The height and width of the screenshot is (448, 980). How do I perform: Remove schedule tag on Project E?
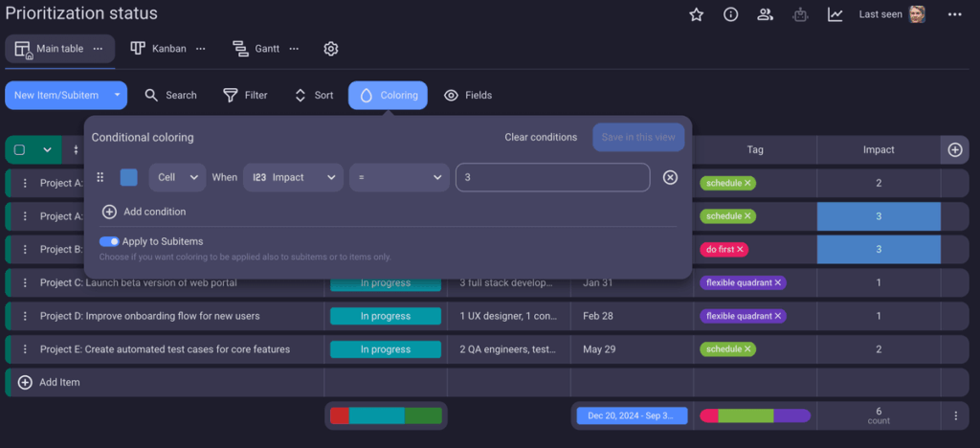[747, 349]
